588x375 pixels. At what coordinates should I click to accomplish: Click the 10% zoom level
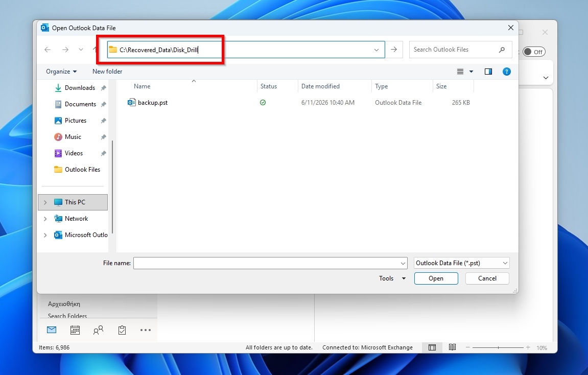tap(542, 347)
